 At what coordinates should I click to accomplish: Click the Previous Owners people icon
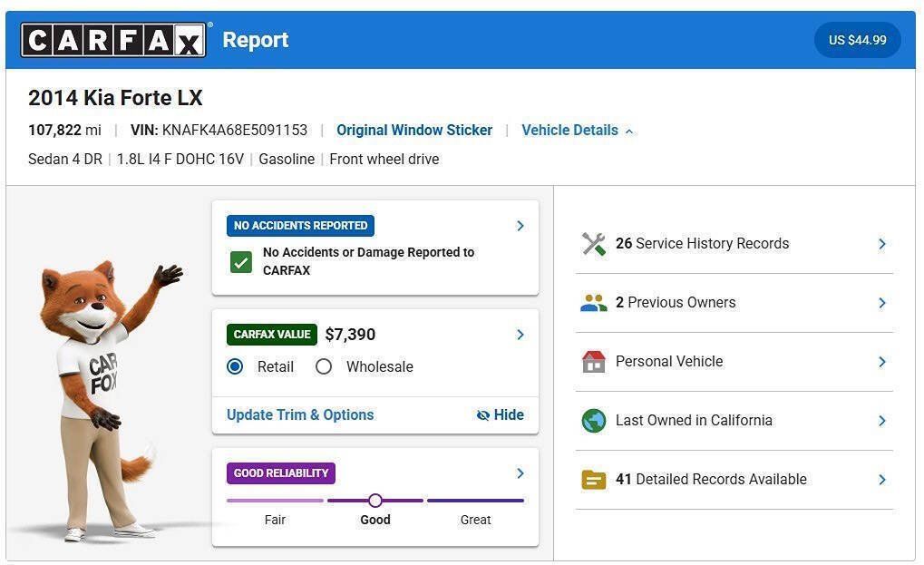593,303
